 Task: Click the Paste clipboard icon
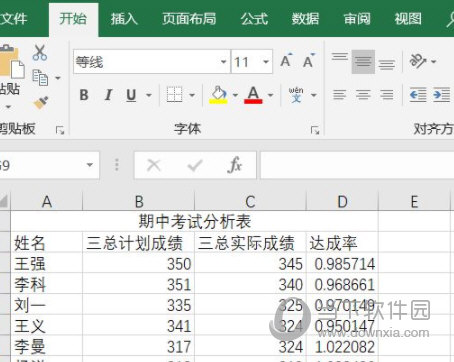pyautogui.click(x=11, y=63)
